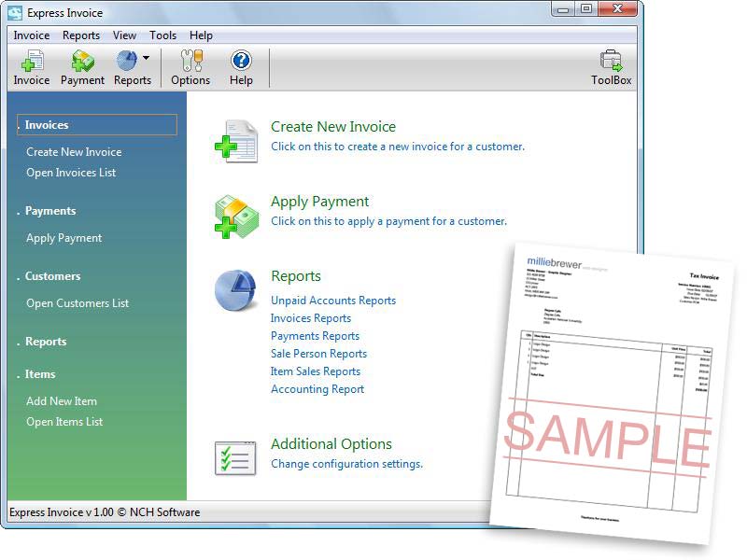The width and height of the screenshot is (747, 560).
Task: Click the Apply Payment money icon
Action: pos(235,216)
